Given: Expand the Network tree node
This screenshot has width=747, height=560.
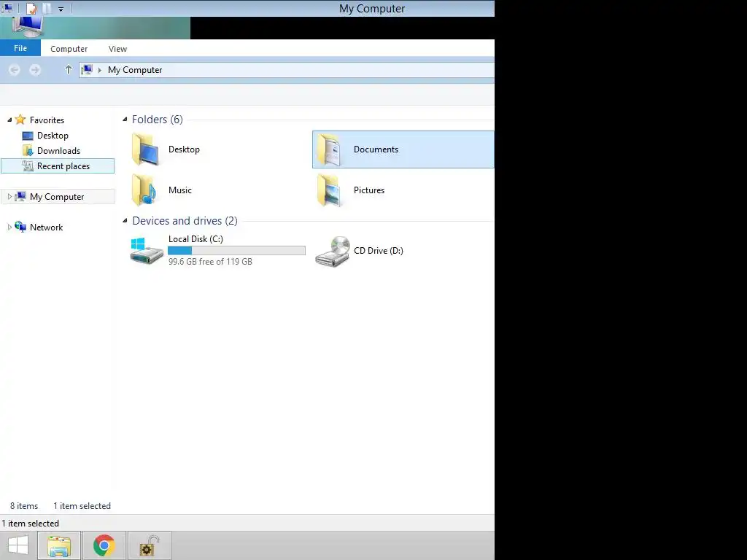Looking at the screenshot, I should point(9,227).
